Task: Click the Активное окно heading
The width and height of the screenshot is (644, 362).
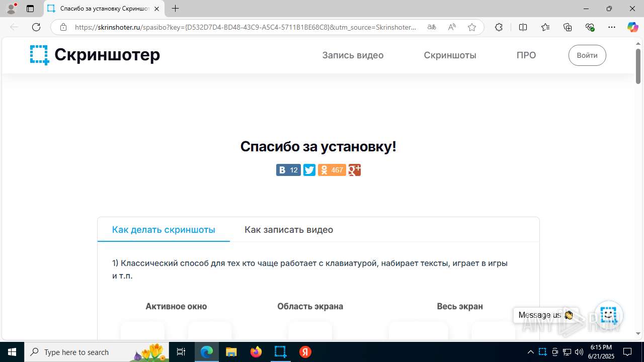Action: tap(176, 306)
